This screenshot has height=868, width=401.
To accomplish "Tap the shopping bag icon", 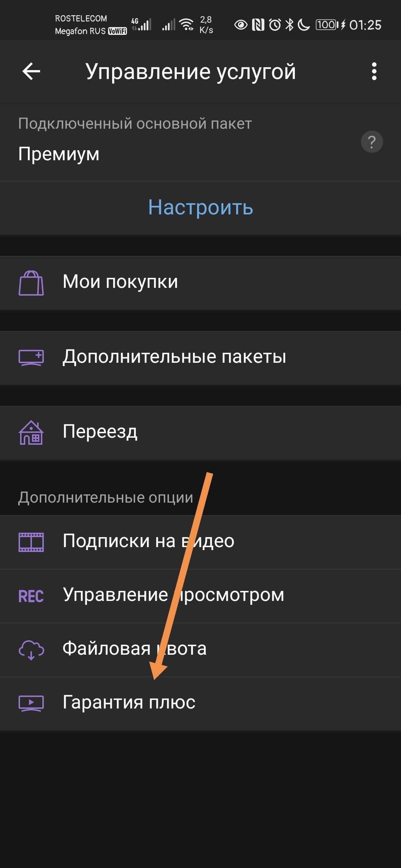I will coord(31,283).
